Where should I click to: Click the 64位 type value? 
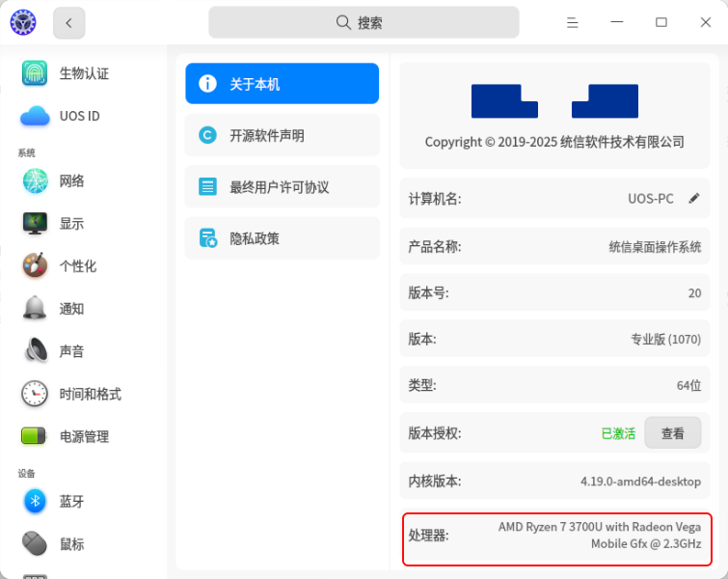689,386
